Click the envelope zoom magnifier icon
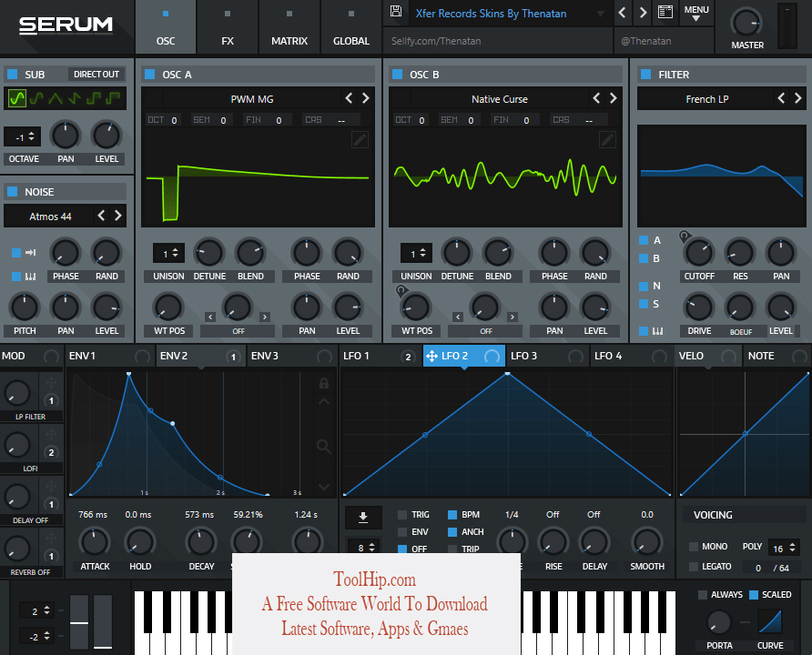 (x=324, y=446)
